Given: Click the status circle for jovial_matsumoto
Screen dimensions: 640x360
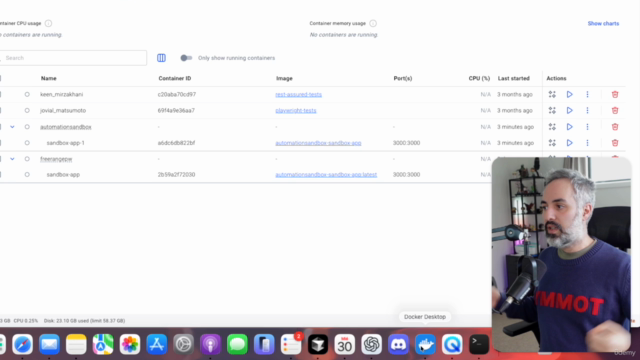Looking at the screenshot, I should pos(27,111).
